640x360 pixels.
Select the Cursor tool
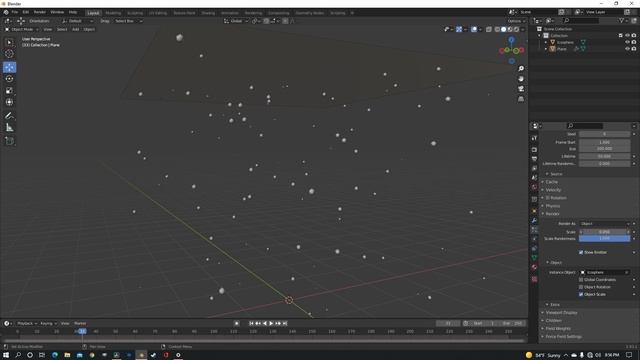click(x=9, y=53)
